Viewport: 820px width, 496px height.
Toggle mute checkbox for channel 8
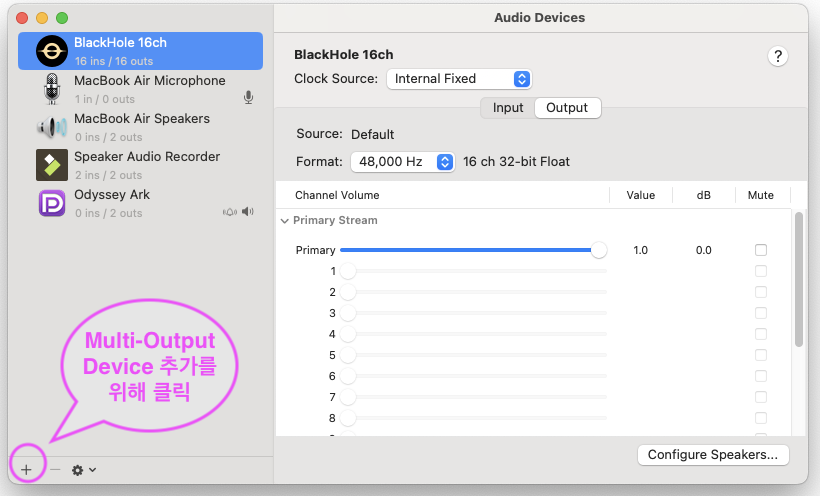[761, 418]
